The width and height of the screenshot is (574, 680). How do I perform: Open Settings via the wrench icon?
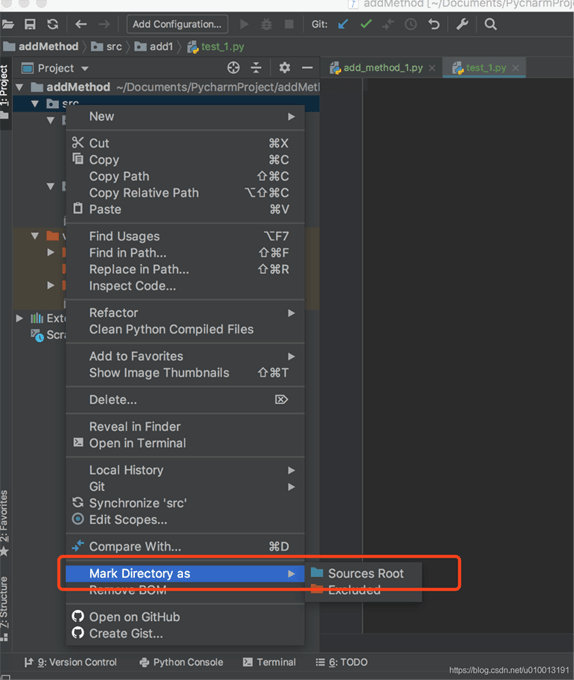(462, 24)
